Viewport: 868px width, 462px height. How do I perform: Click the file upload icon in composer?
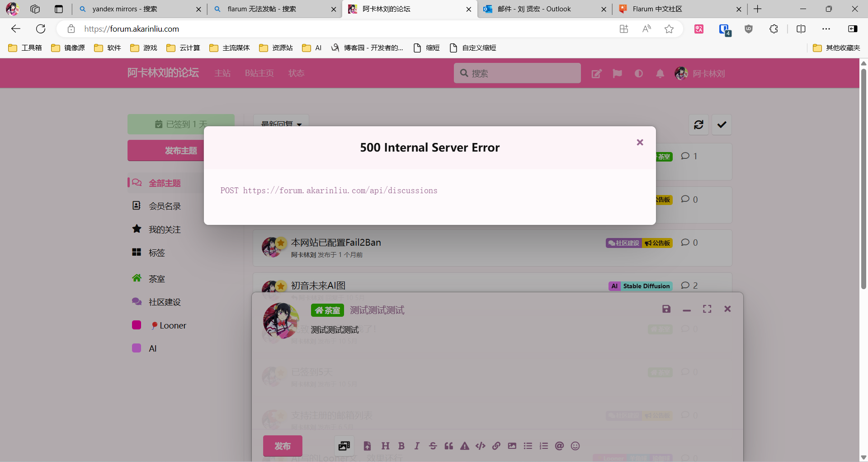[x=367, y=446]
